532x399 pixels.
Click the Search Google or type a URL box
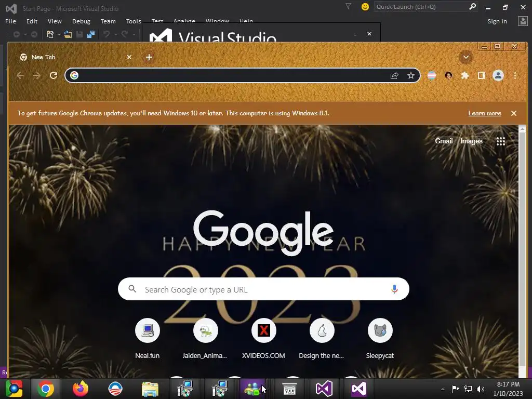click(x=263, y=289)
